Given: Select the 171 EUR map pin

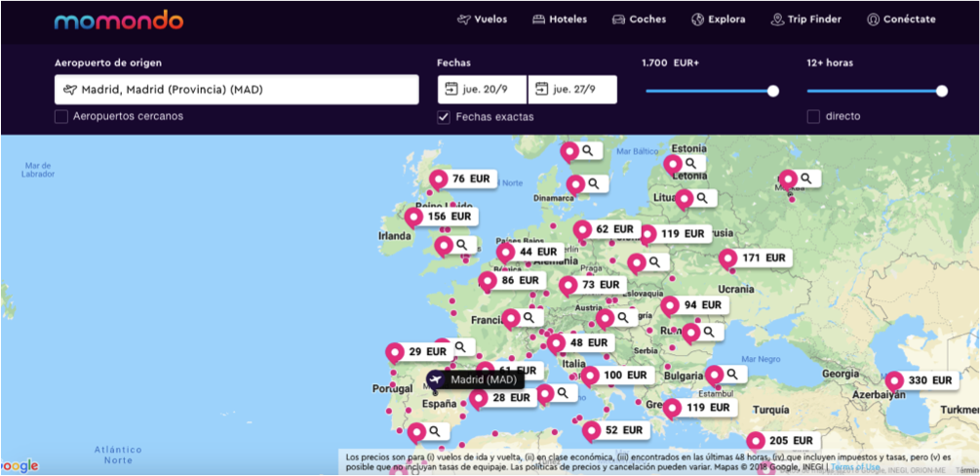Looking at the screenshot, I should pyautogui.click(x=755, y=258).
